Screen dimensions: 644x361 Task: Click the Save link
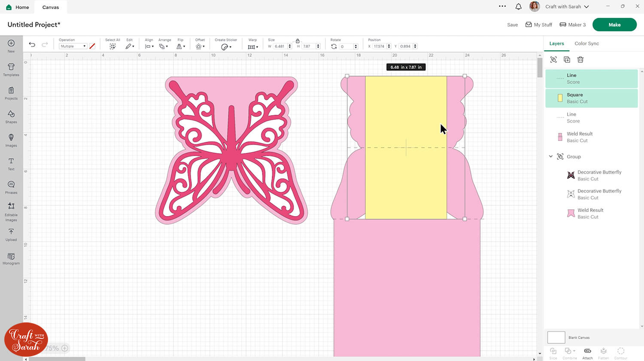point(512,25)
